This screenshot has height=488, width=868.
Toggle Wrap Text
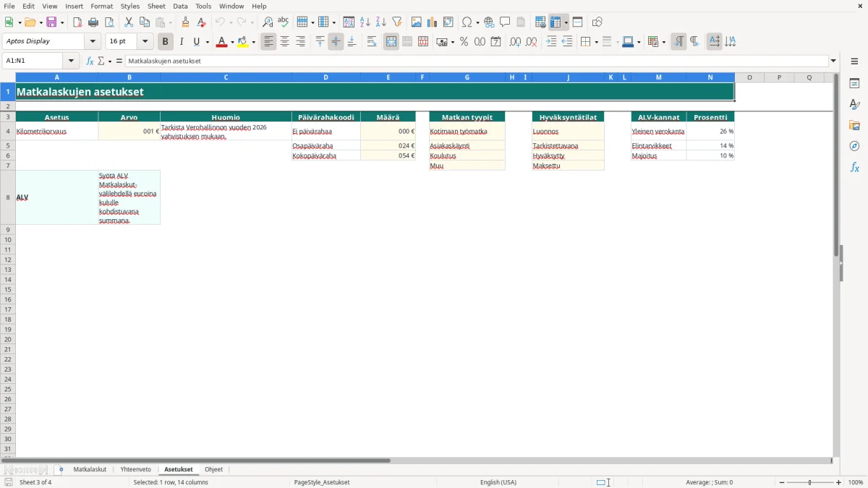pyautogui.click(x=372, y=42)
